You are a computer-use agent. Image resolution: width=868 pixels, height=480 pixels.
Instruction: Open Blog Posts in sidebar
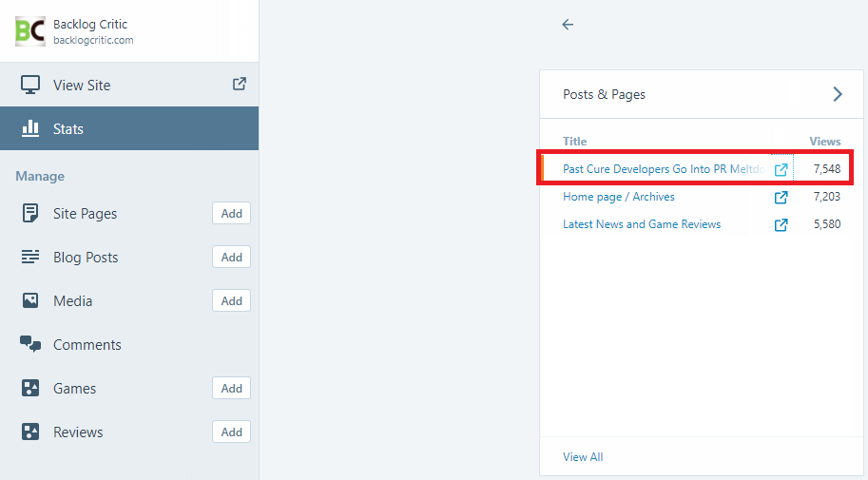[x=86, y=258]
